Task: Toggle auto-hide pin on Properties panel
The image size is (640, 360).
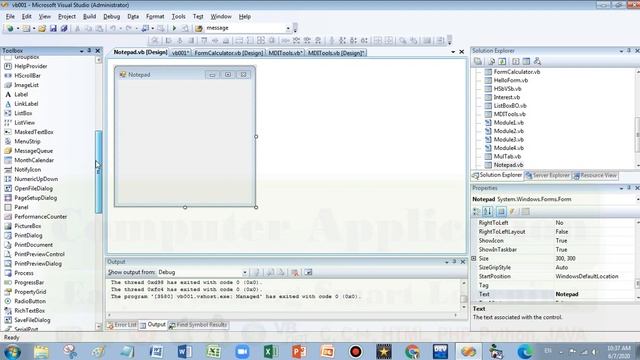Action: coord(629,188)
